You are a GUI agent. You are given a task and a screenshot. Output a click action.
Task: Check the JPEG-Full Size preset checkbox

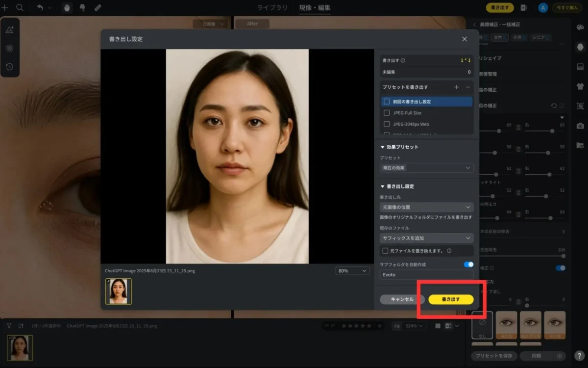[x=387, y=113]
